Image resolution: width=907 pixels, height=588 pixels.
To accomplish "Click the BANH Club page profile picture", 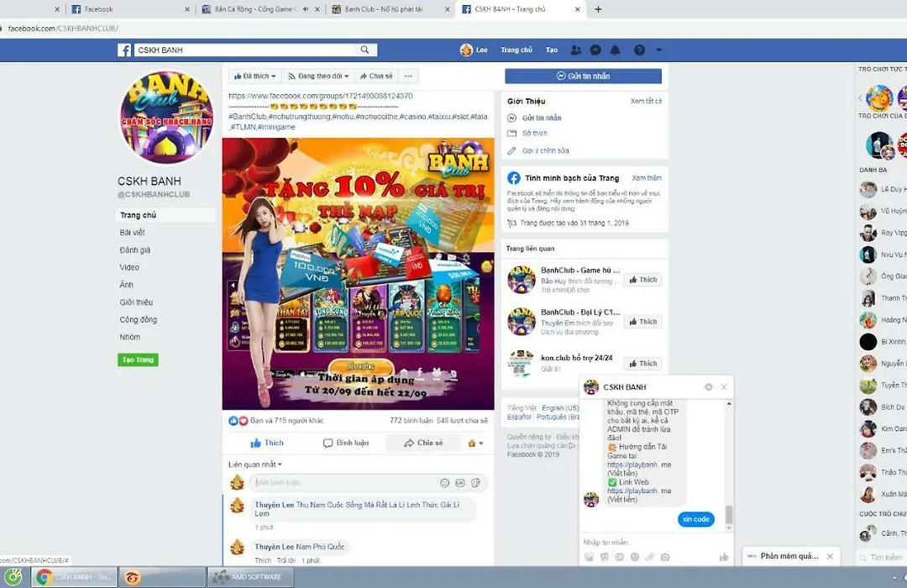I will 166,118.
